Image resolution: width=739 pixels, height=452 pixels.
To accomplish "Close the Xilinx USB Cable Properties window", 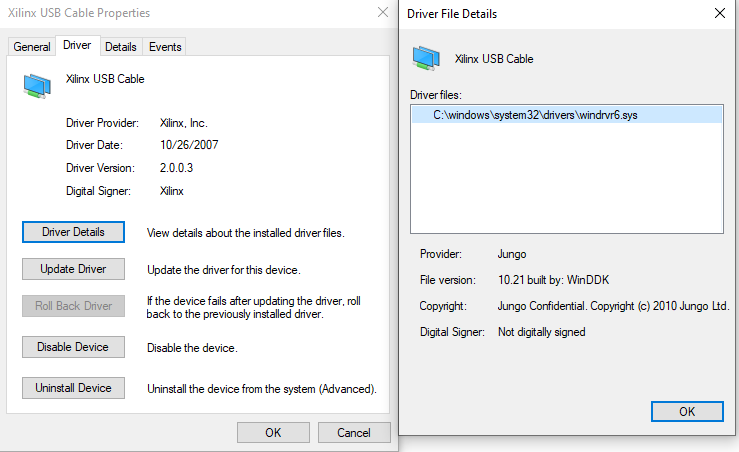I will tap(382, 13).
